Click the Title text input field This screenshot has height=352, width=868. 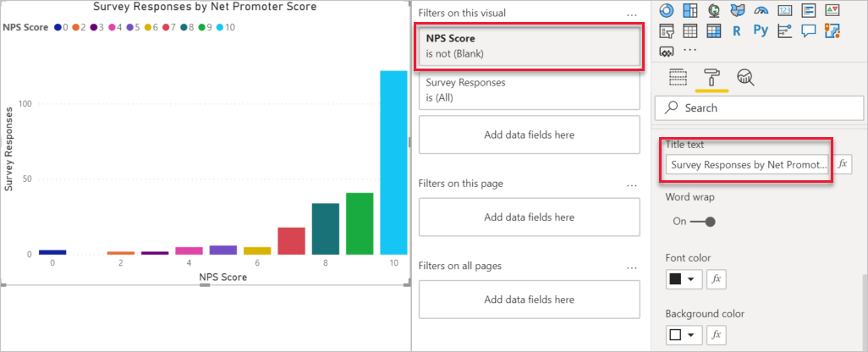(747, 164)
